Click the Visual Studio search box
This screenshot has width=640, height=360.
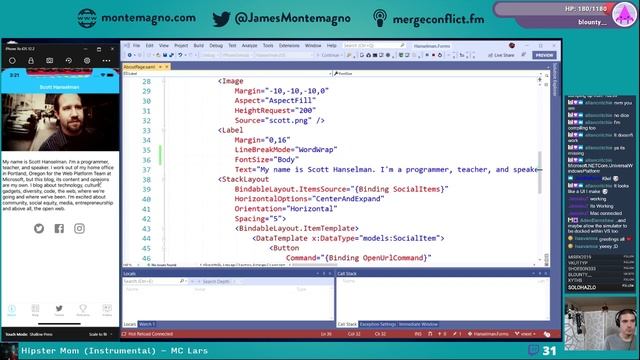click(373, 46)
